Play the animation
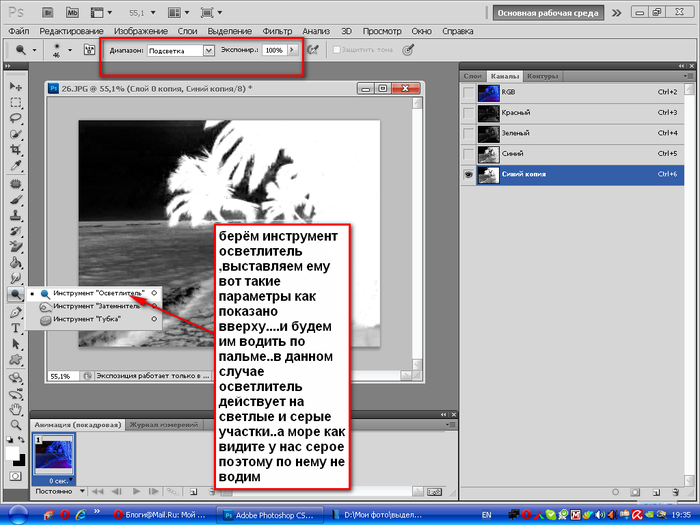Image resolution: width=700 pixels, height=525 pixels. click(137, 492)
